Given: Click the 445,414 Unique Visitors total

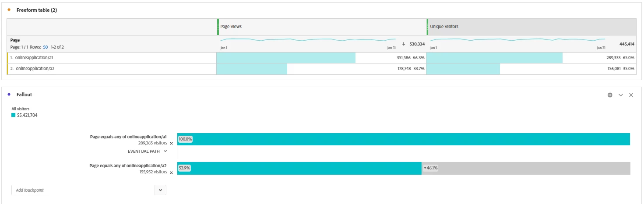Looking at the screenshot, I should point(627,44).
